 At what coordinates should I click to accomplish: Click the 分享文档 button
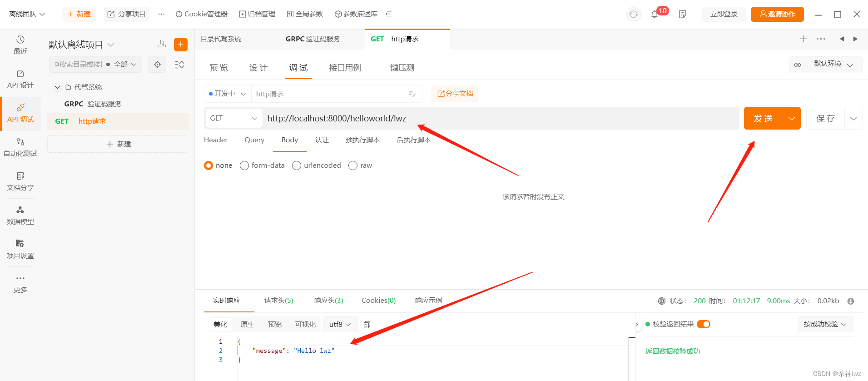(455, 94)
